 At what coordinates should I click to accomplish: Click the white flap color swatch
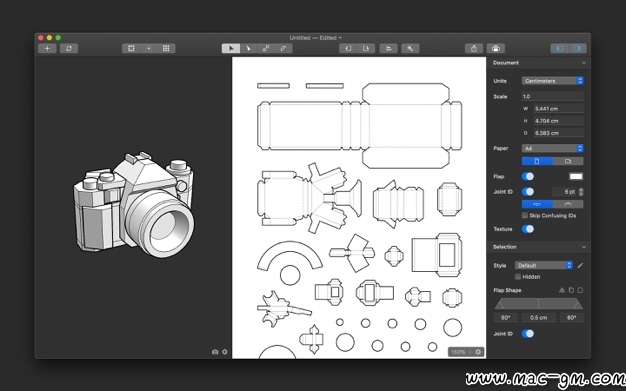pos(576,177)
